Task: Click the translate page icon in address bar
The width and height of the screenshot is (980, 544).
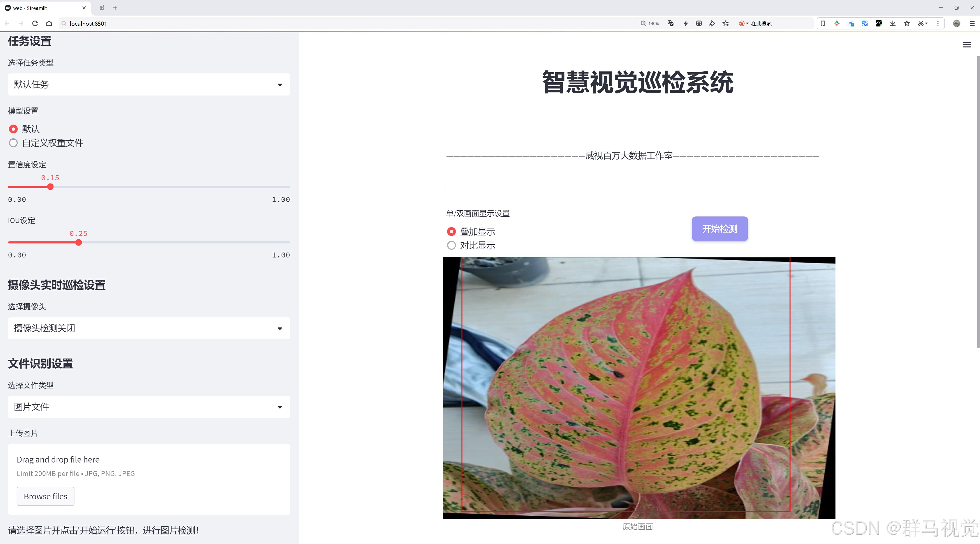Action: pos(671,24)
